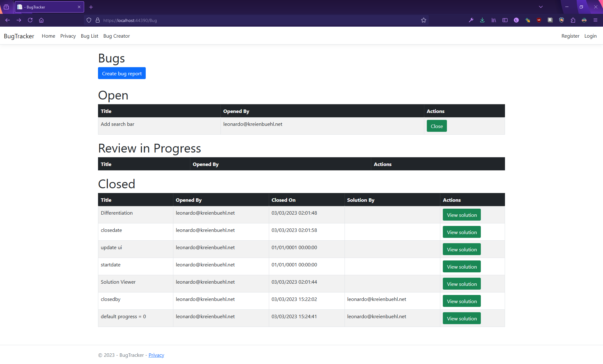The width and height of the screenshot is (603, 364).
Task: Open the list-all-tabs chevron
Action: [541, 7]
